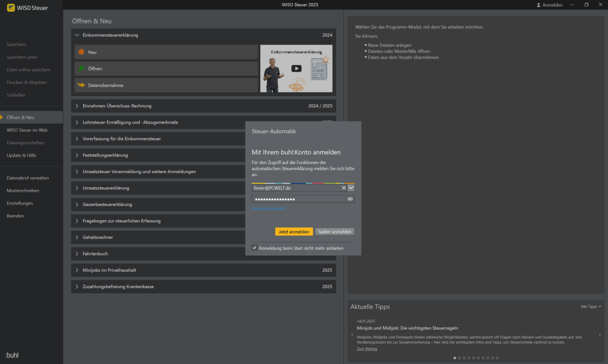
Task: Click the 'WISO Steuer 2025' window title
Action: coord(300,5)
